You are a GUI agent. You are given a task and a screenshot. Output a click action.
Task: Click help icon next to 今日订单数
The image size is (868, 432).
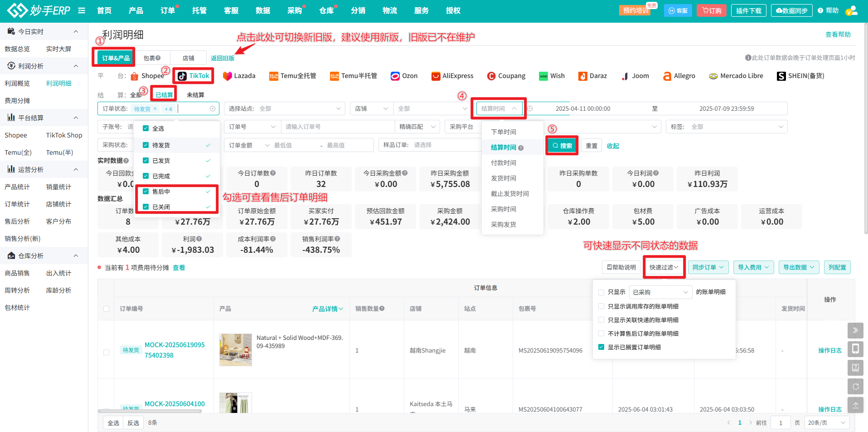(273, 173)
